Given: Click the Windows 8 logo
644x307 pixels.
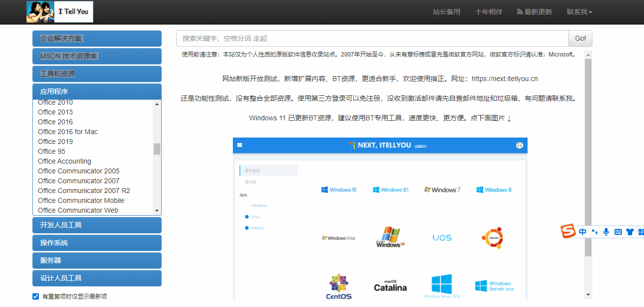Looking at the screenshot, I should tap(494, 190).
